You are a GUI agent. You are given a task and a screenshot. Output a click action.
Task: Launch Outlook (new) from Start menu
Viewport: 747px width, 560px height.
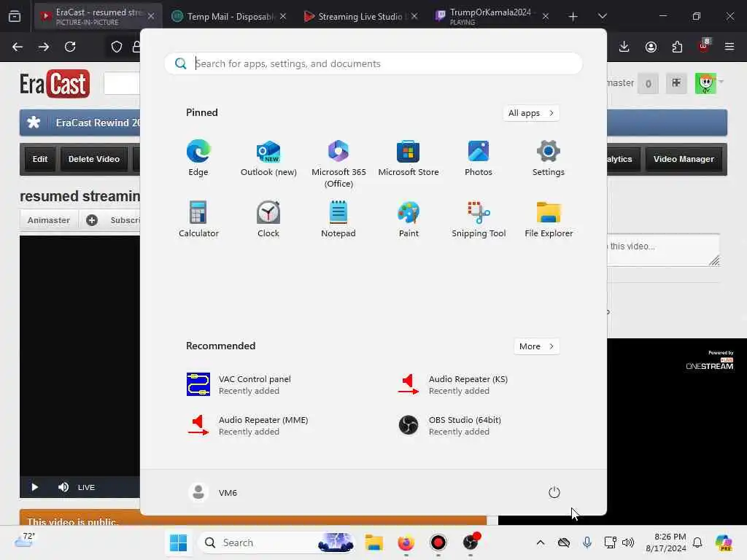[x=268, y=158]
